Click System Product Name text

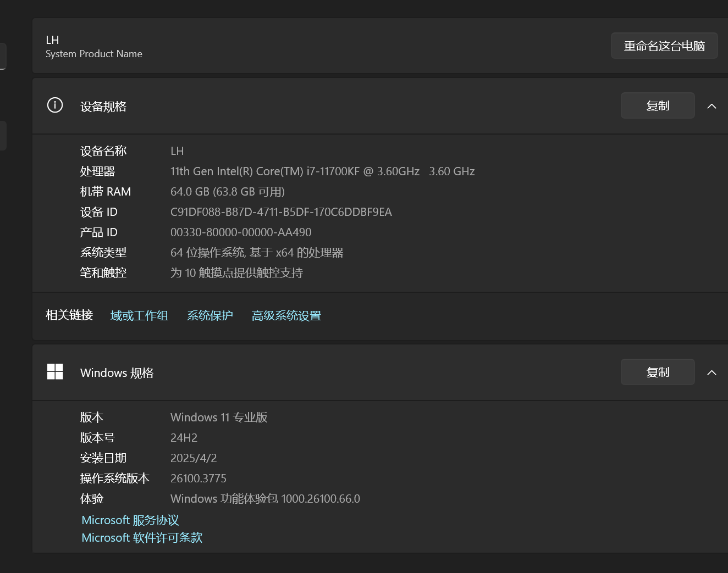pos(94,54)
